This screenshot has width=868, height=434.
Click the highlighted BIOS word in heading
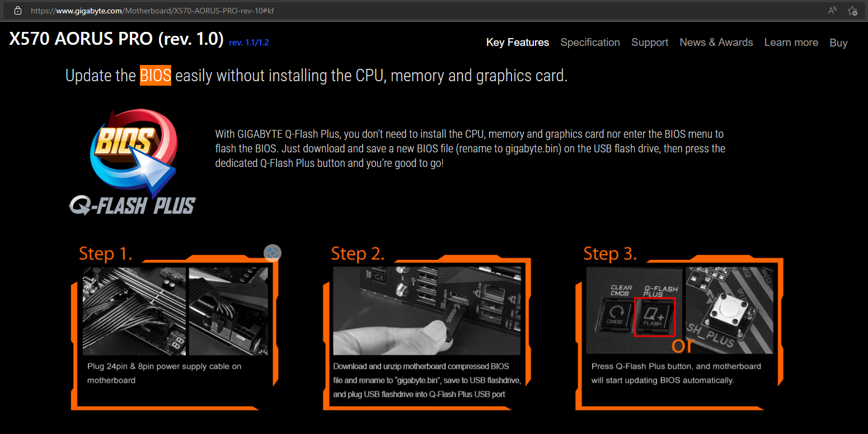(156, 75)
